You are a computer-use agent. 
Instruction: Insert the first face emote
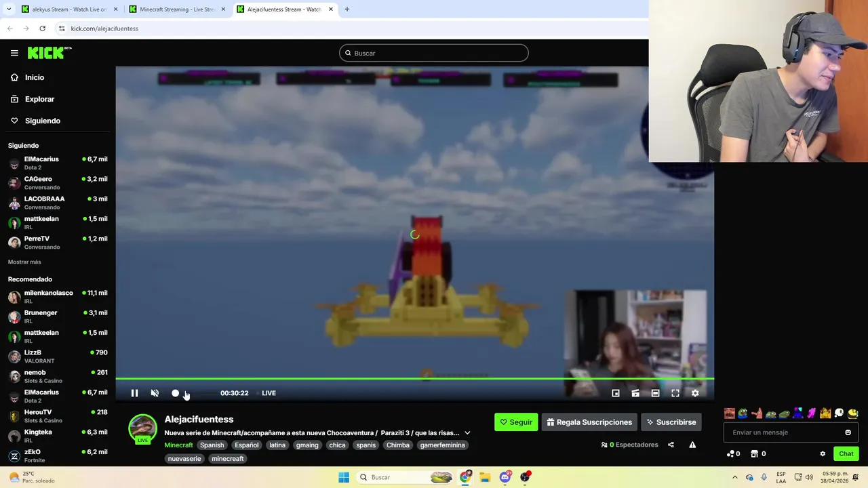(x=730, y=413)
